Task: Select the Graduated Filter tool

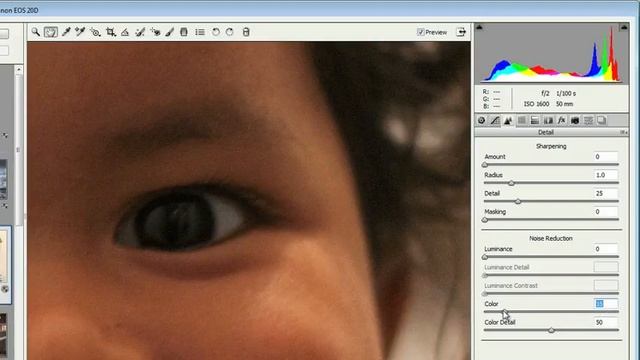Action: [x=184, y=32]
